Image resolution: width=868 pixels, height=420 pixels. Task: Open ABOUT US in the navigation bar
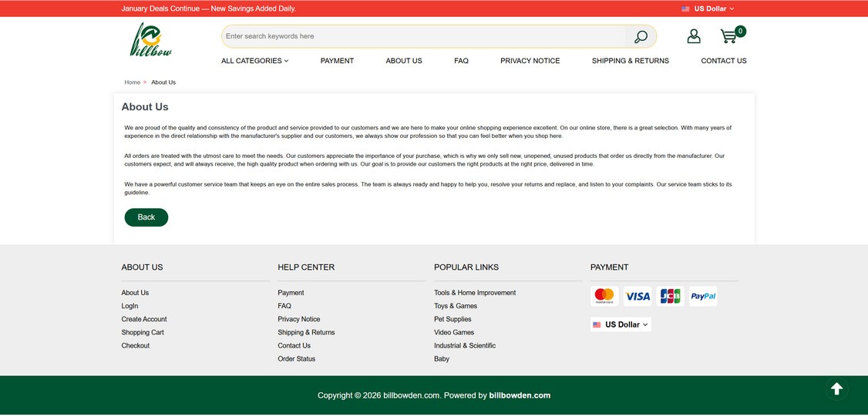[404, 61]
